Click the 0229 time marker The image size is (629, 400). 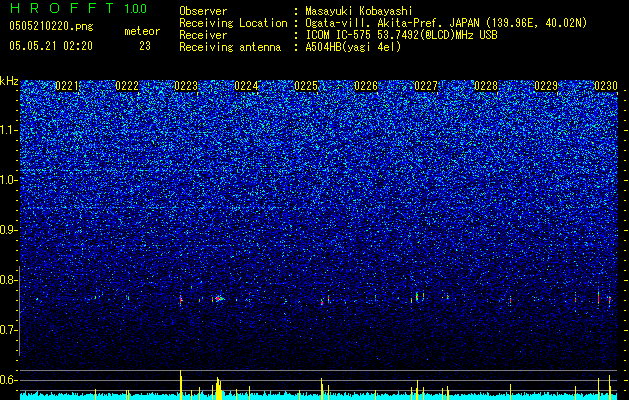point(546,86)
